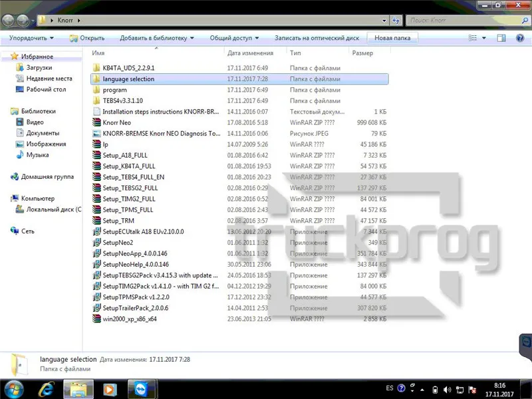532x399 pixels.
Task: Click the Поиск: Knorr search field
Action: tap(467, 21)
